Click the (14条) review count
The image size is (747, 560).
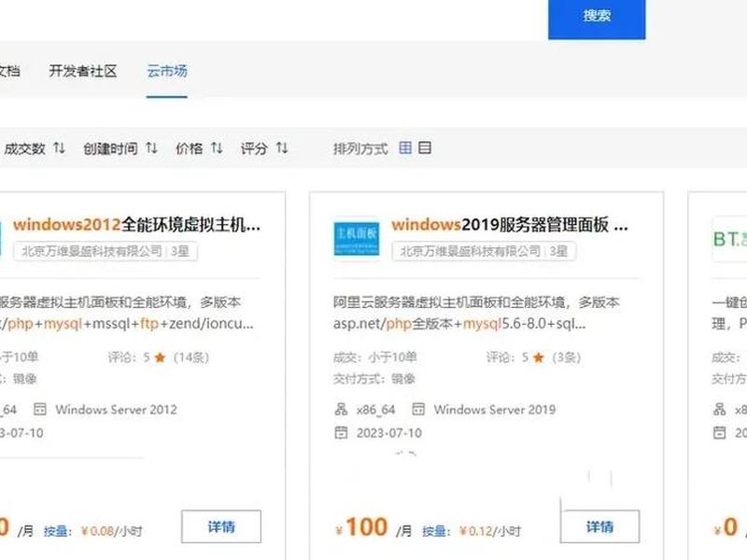191,357
